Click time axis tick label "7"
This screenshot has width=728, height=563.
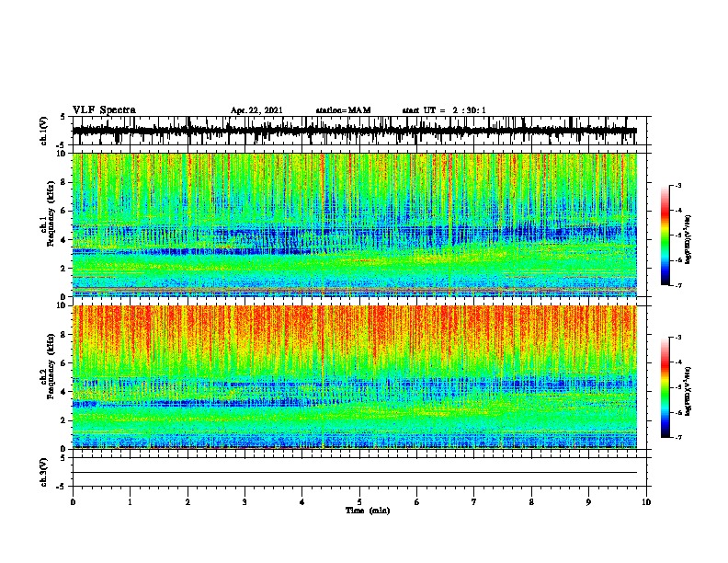click(474, 502)
